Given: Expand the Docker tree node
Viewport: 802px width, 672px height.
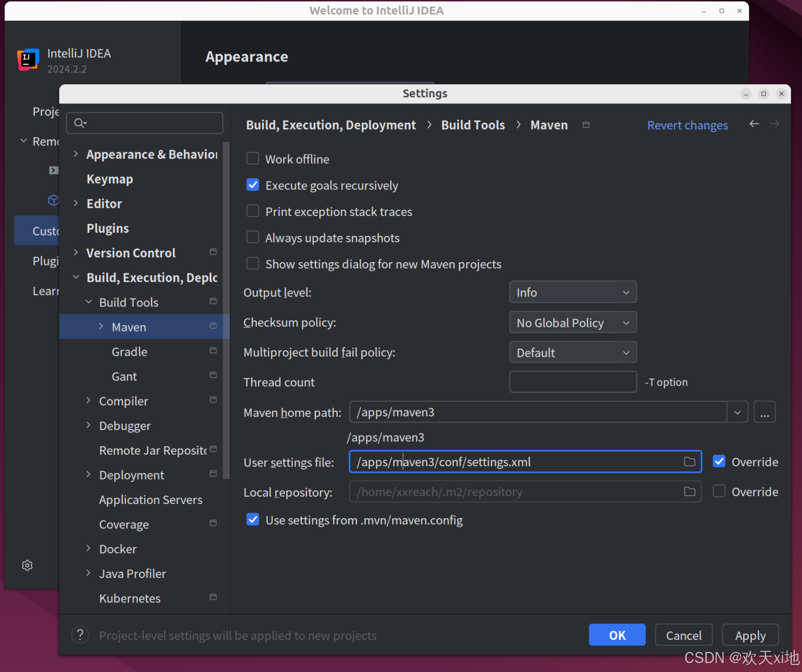Looking at the screenshot, I should click(x=88, y=548).
